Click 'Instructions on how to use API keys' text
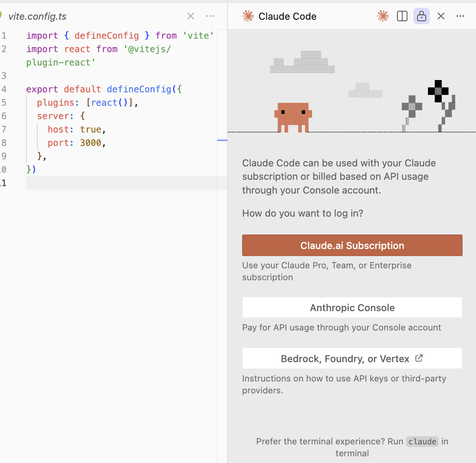Screen dimensions: 476x463 344,384
